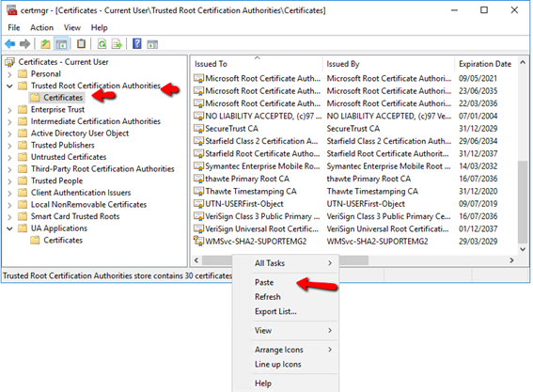Open the Action menu
The image size is (533, 392).
pyautogui.click(x=41, y=27)
